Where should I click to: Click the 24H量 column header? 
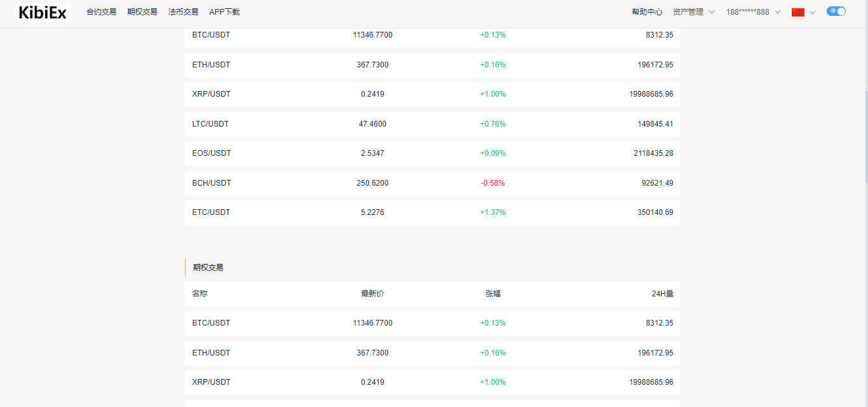[662, 294]
